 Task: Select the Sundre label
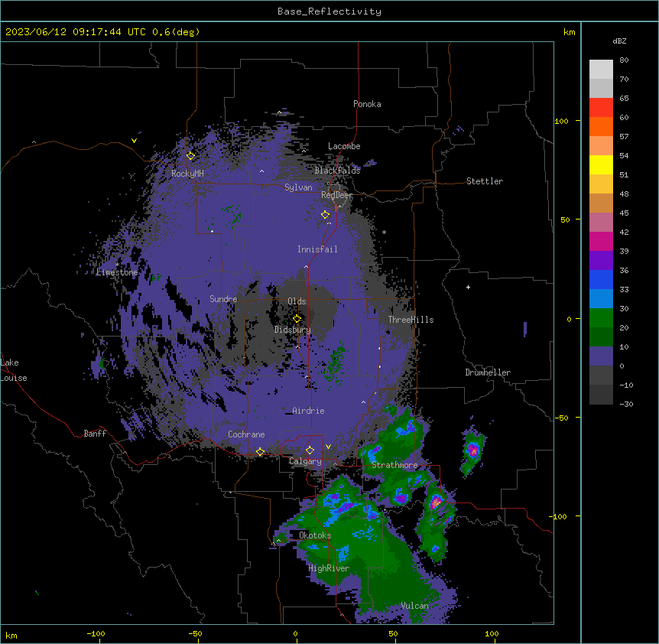(223, 299)
